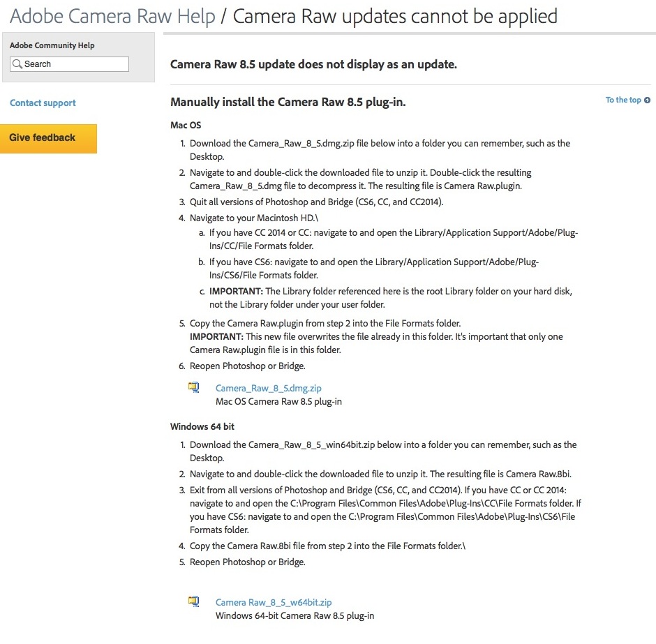Click the Mac OS section subheading
656x644 pixels.
(x=186, y=125)
